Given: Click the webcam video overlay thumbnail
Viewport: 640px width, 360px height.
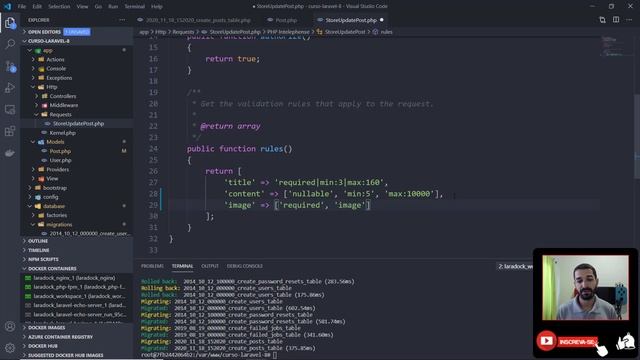Looking at the screenshot, I should [x=585, y=288].
